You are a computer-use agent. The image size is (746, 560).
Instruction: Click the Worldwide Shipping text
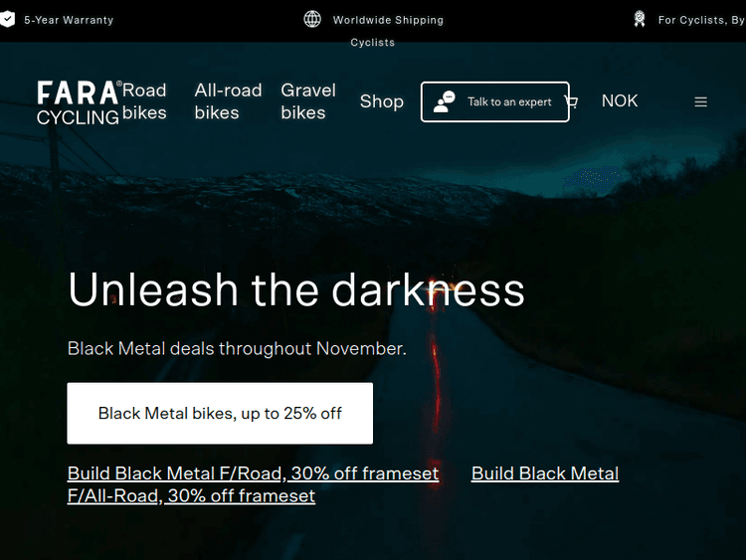pyautogui.click(x=388, y=20)
